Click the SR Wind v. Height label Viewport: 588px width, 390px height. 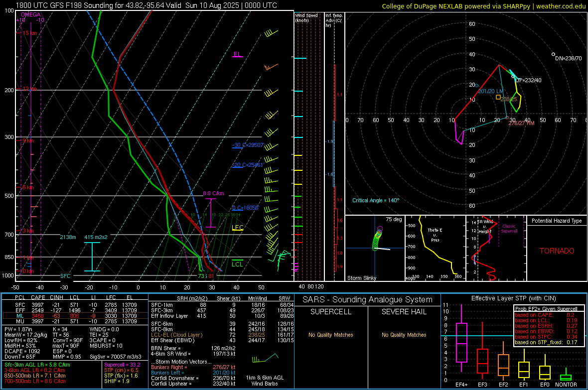(484, 227)
